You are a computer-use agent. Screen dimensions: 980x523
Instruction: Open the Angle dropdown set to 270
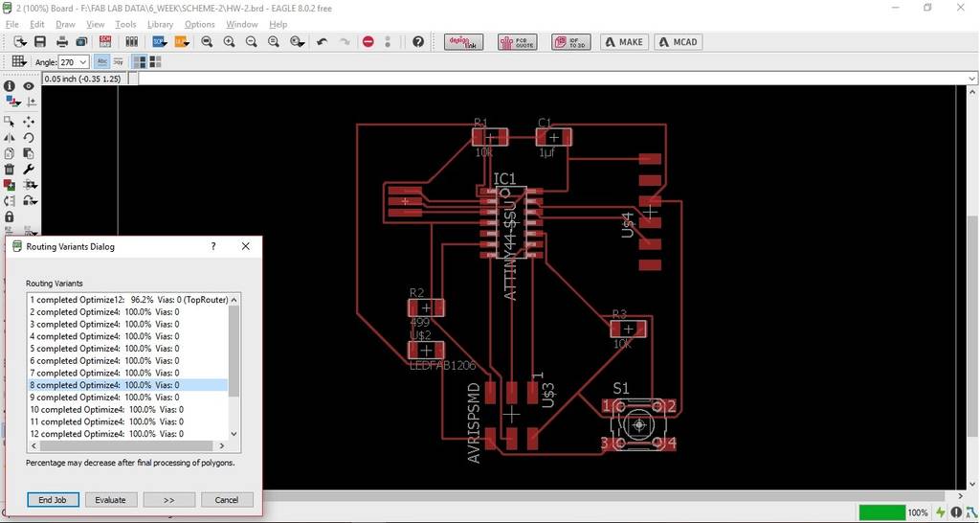74,62
